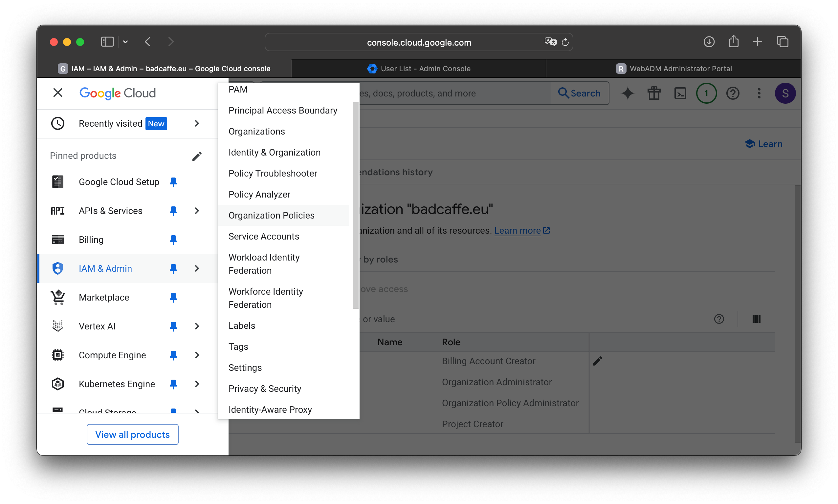Image resolution: width=838 pixels, height=504 pixels.
Task: Click the IAM & Admin shield icon
Action: point(58,268)
